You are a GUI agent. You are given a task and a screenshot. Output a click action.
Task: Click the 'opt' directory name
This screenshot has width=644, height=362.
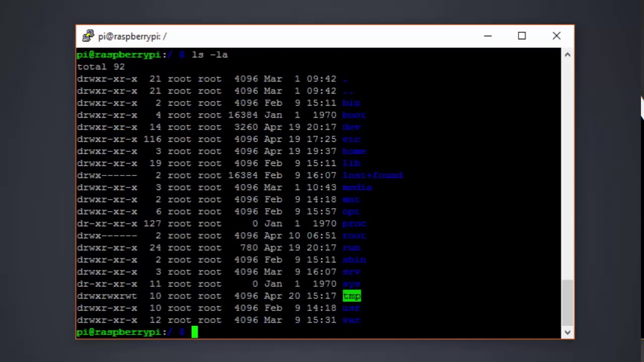coord(351,211)
